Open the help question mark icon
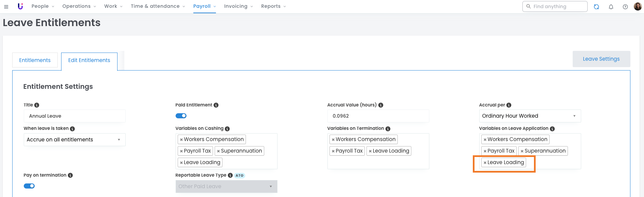Viewport: 644px width, 197px height. [x=625, y=6]
